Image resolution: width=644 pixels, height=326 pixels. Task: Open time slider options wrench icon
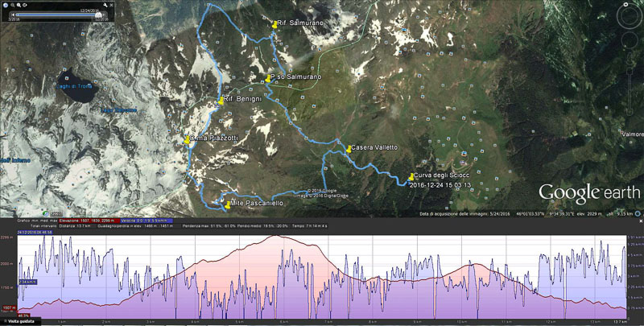pyautogui.click(x=105, y=5)
